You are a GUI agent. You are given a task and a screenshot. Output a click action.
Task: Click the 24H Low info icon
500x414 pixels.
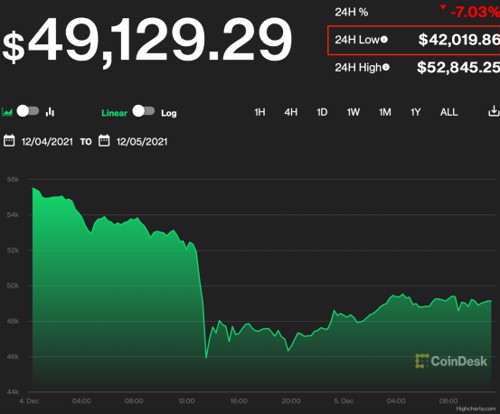[384, 40]
